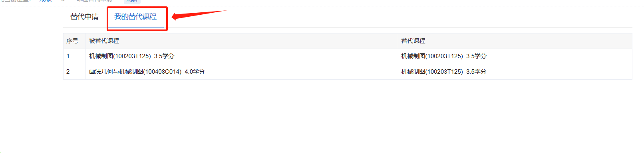Click the 替代课程 column header
Image resolution: width=644 pixels, height=153 pixels.
tap(413, 41)
